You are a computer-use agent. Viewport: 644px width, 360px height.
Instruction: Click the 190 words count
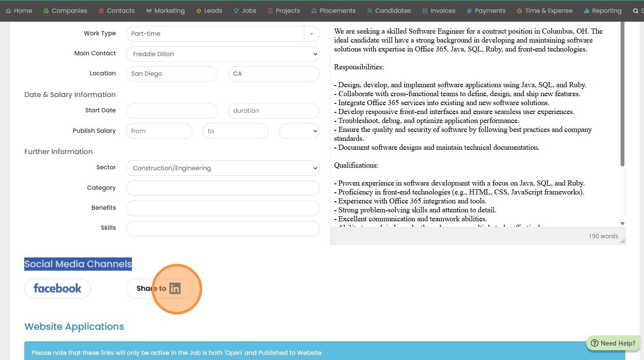[x=603, y=236]
